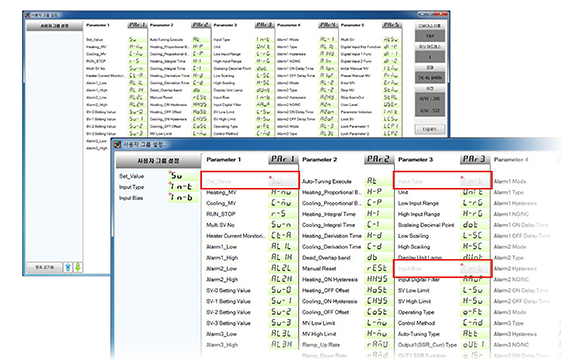The image size is (580, 361).
Task: Click the bottom button in the right side panel
Action: click(x=429, y=129)
